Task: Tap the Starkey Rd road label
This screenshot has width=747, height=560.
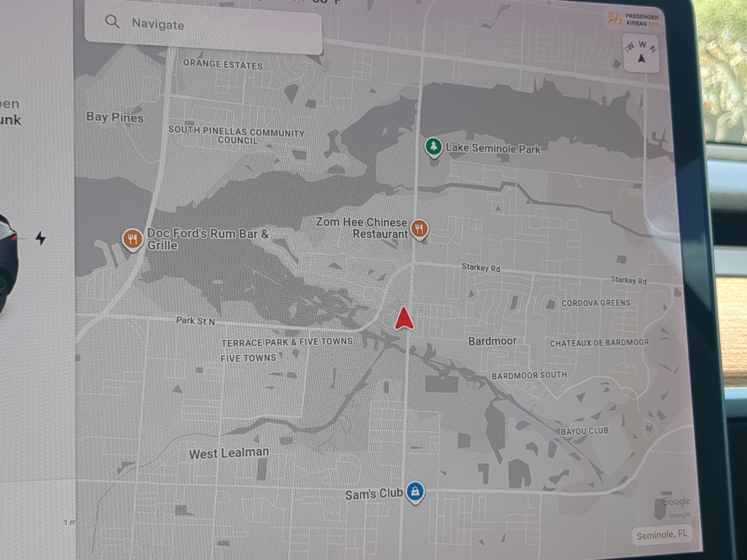Action: pos(481,268)
